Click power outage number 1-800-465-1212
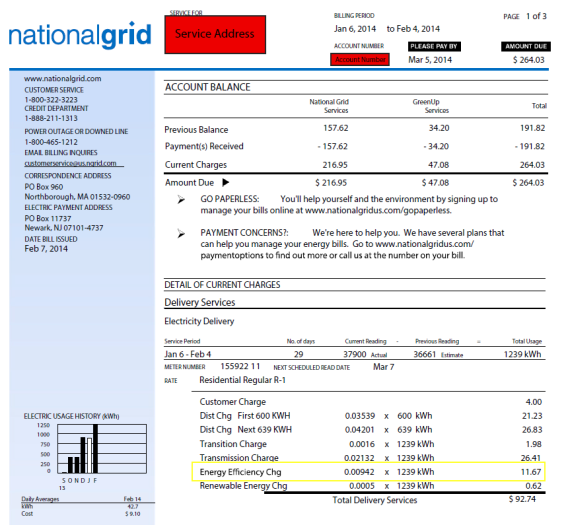Viewport: 566px width, 525px height. point(51,142)
